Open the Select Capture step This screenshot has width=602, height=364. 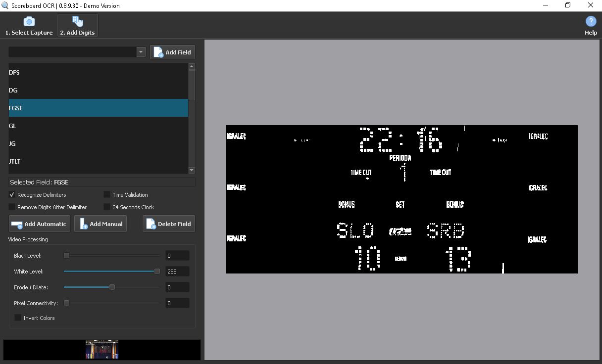(29, 26)
